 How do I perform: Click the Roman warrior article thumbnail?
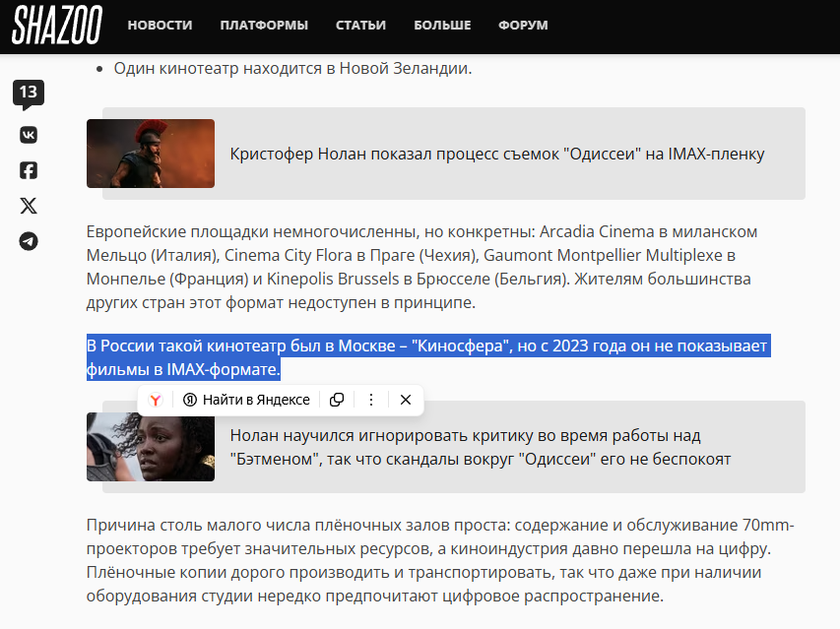[151, 154]
